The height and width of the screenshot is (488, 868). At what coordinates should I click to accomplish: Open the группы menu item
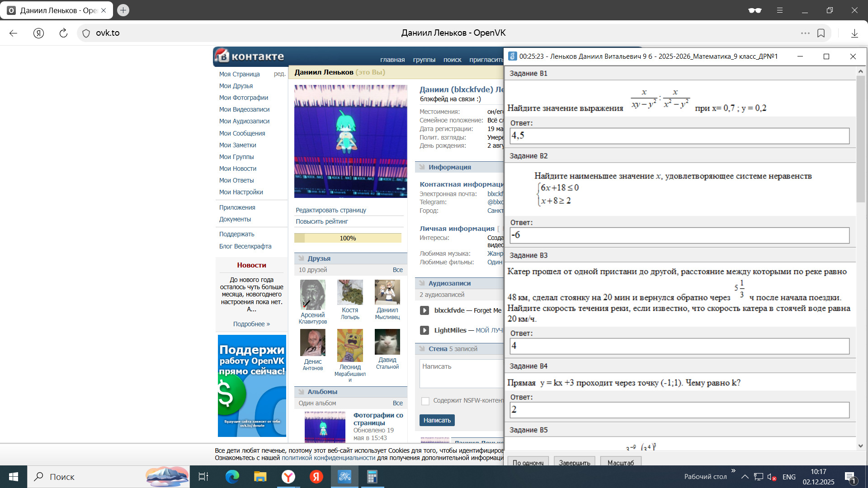click(x=424, y=60)
